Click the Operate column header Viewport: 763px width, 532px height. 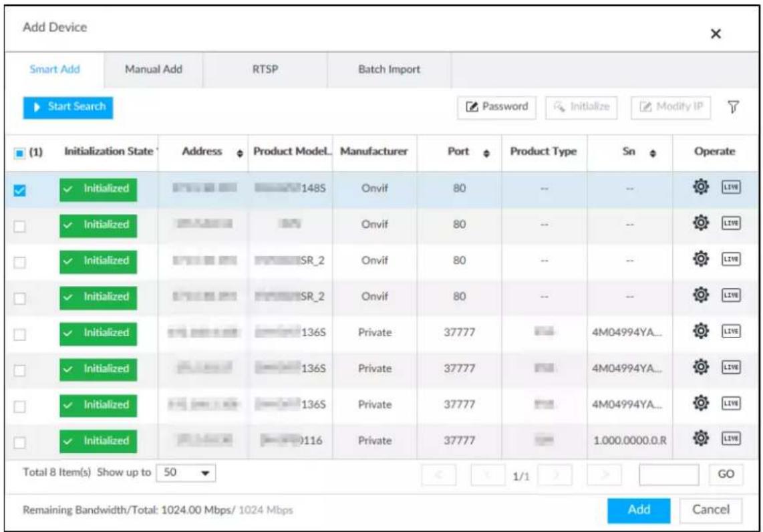pyautogui.click(x=714, y=152)
